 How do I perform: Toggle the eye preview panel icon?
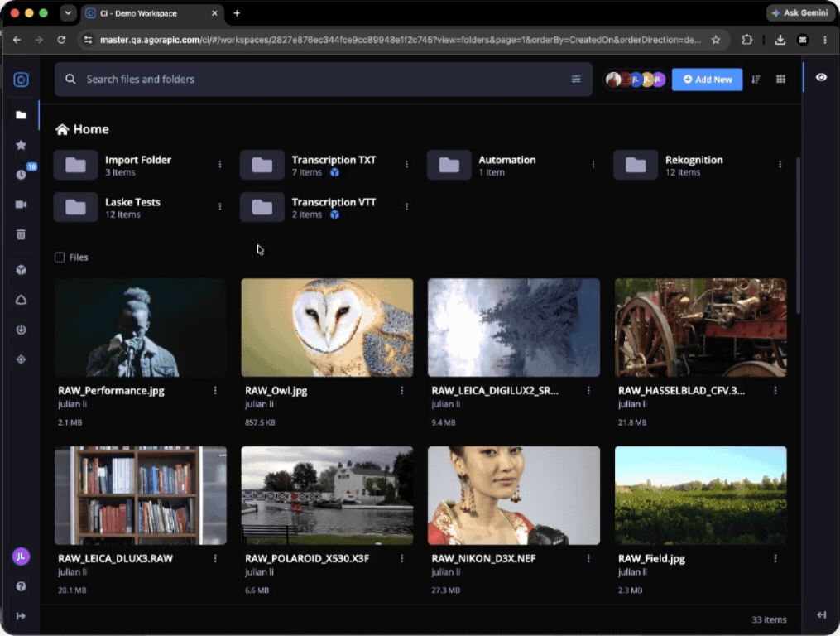821,77
